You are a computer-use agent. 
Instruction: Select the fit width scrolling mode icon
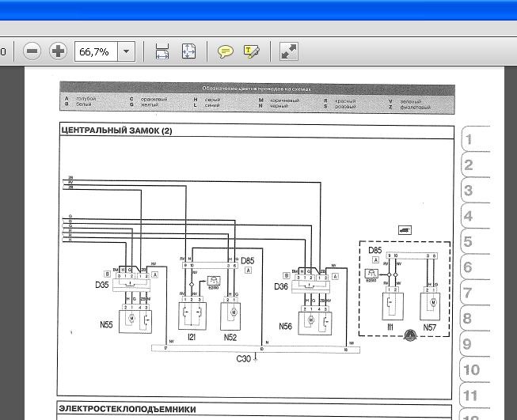click(x=162, y=51)
